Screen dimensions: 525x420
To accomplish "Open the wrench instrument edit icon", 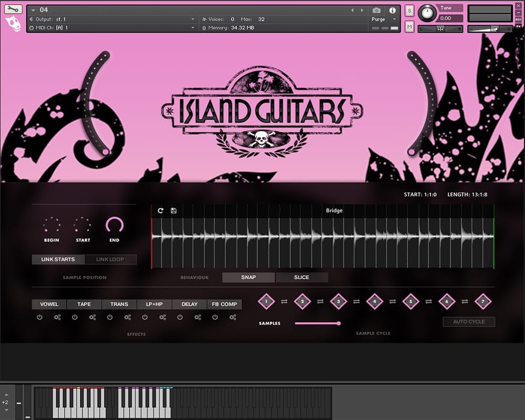I will (x=13, y=9).
